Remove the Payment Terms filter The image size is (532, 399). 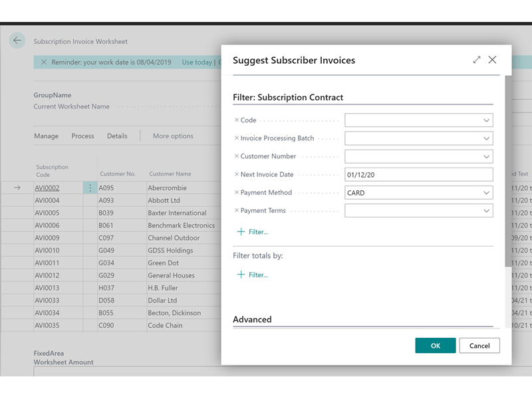pyautogui.click(x=236, y=210)
